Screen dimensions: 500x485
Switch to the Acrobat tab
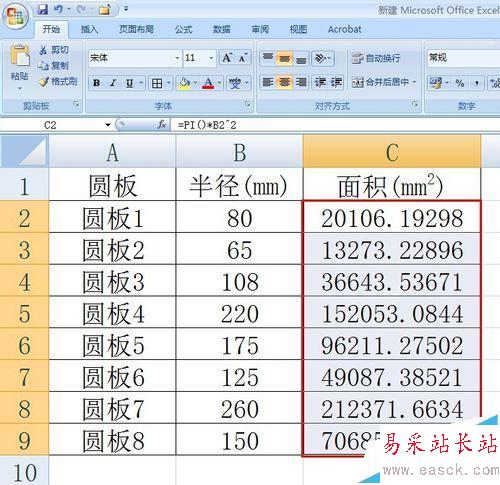(x=344, y=29)
